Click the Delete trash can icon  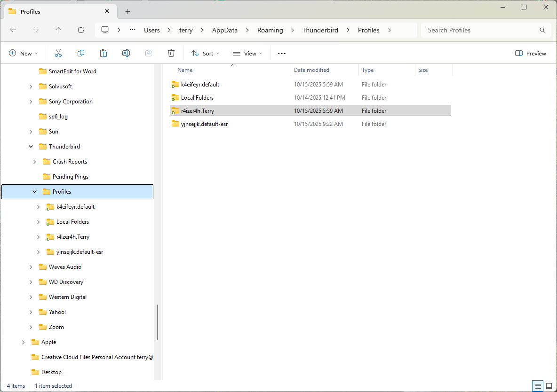click(x=171, y=54)
